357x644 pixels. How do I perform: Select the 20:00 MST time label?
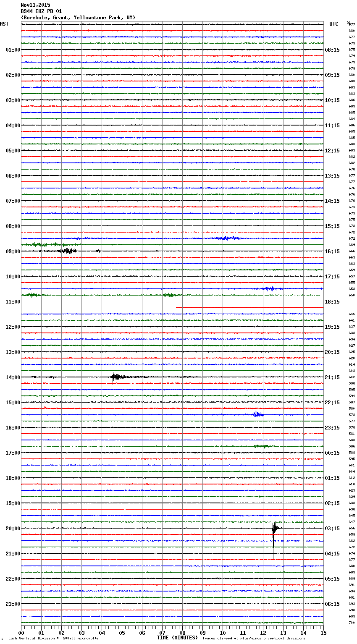[x=13, y=529]
